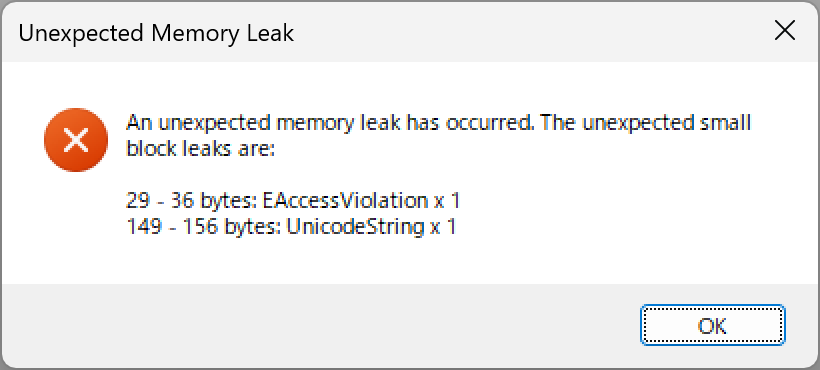The image size is (820, 370).
Task: Select the '149 - 156 bytes' size text
Action: pos(204,227)
